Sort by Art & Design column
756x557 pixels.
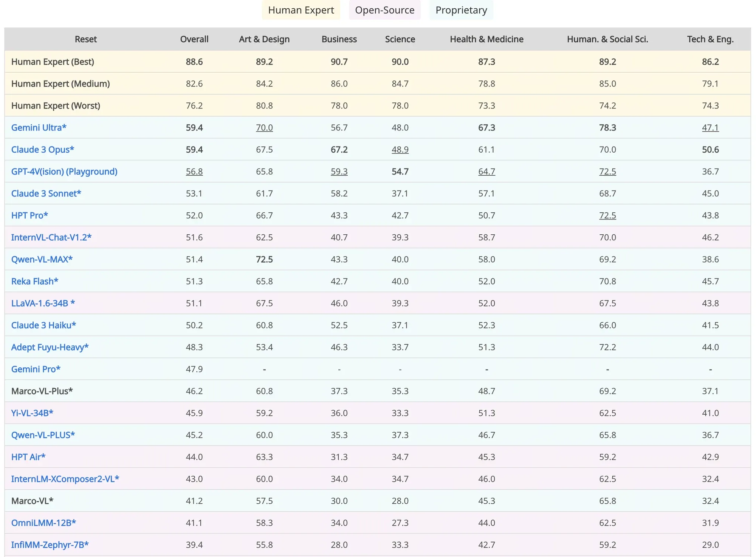264,39
